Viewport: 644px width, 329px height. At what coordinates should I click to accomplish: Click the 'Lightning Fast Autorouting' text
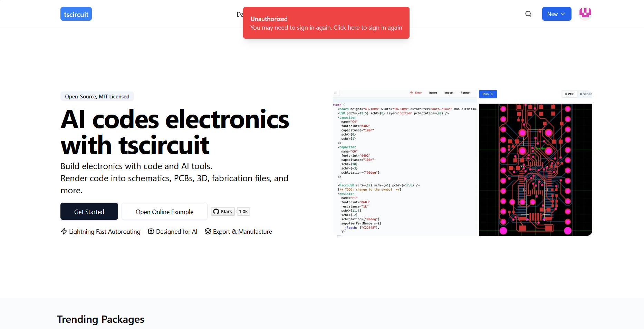click(105, 231)
